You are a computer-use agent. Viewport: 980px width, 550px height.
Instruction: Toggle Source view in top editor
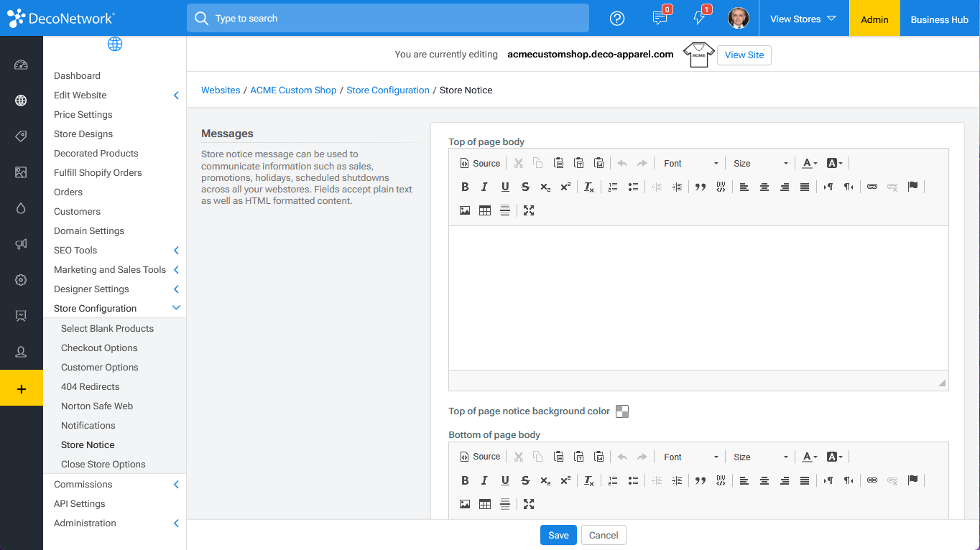(480, 163)
